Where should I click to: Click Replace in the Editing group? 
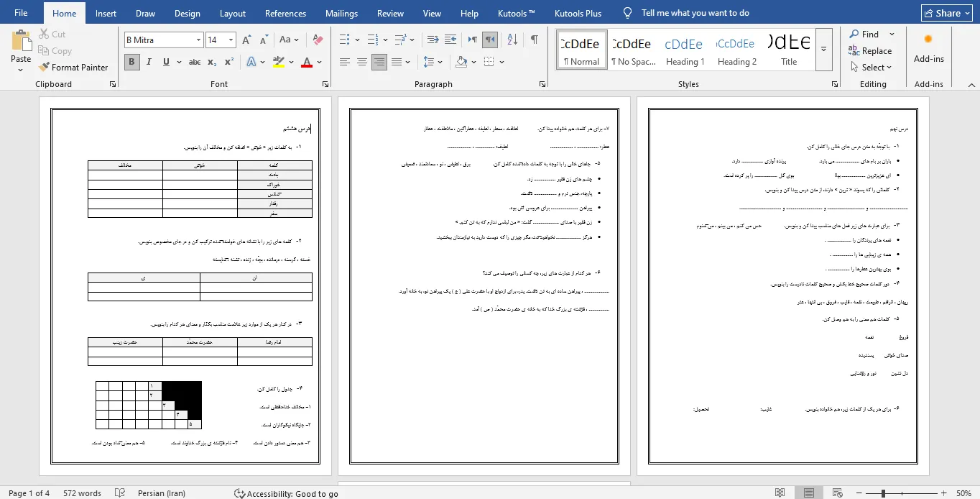click(870, 50)
